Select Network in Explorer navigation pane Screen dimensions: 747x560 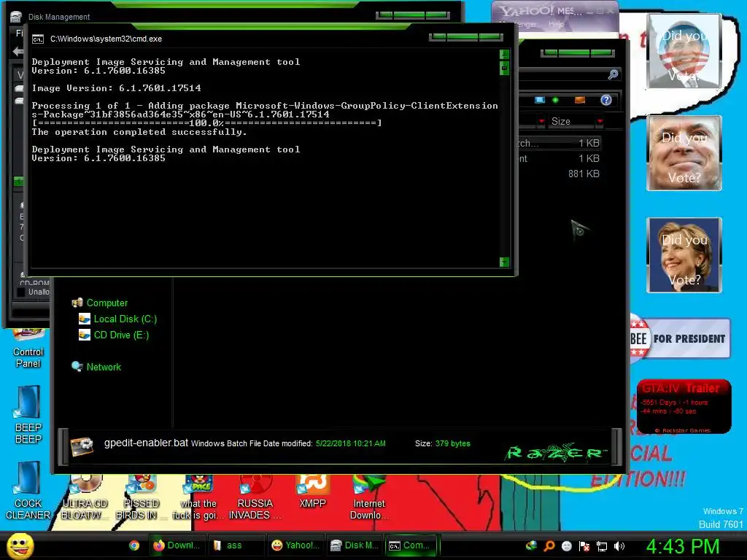[96, 367]
